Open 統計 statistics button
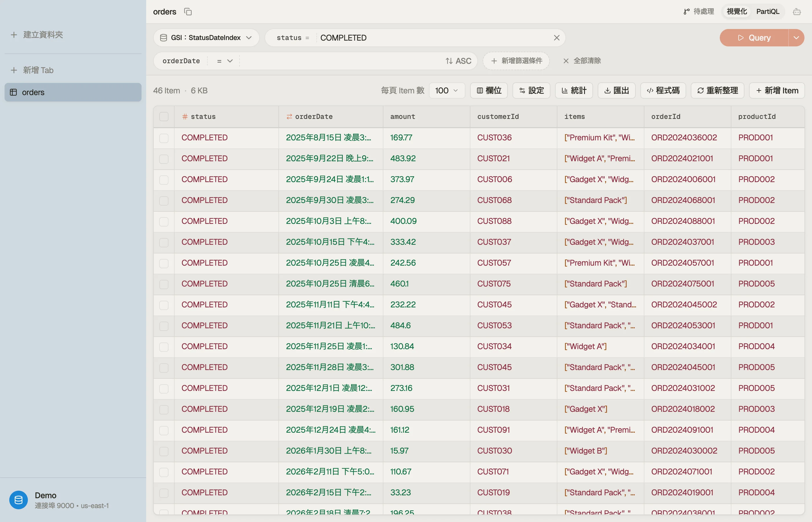This screenshot has width=812, height=522. pyautogui.click(x=574, y=90)
